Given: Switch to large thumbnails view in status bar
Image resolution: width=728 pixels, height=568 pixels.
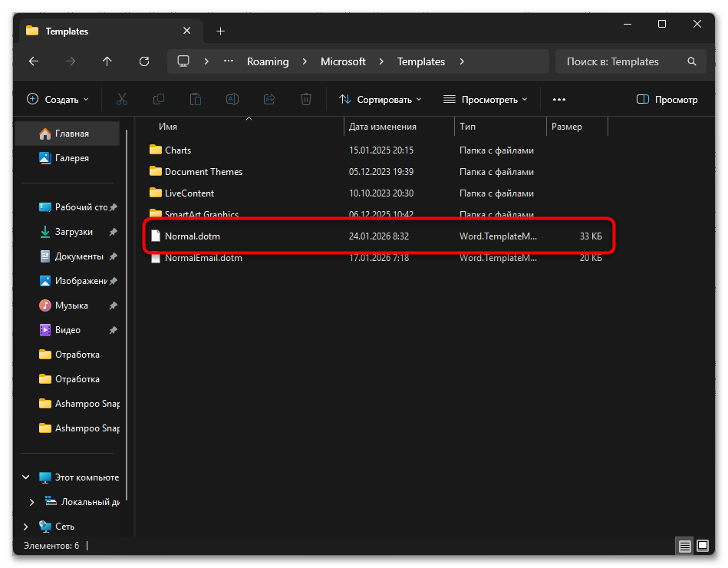Looking at the screenshot, I should (x=703, y=546).
